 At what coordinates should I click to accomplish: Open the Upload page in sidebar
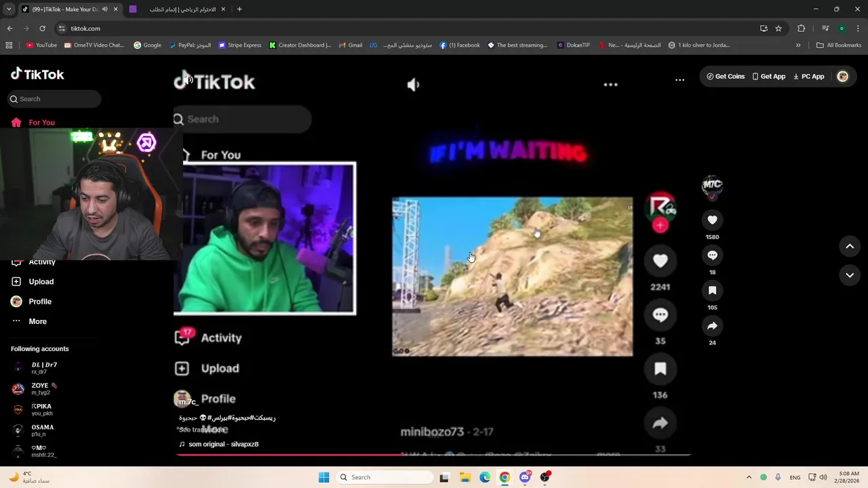click(33, 281)
